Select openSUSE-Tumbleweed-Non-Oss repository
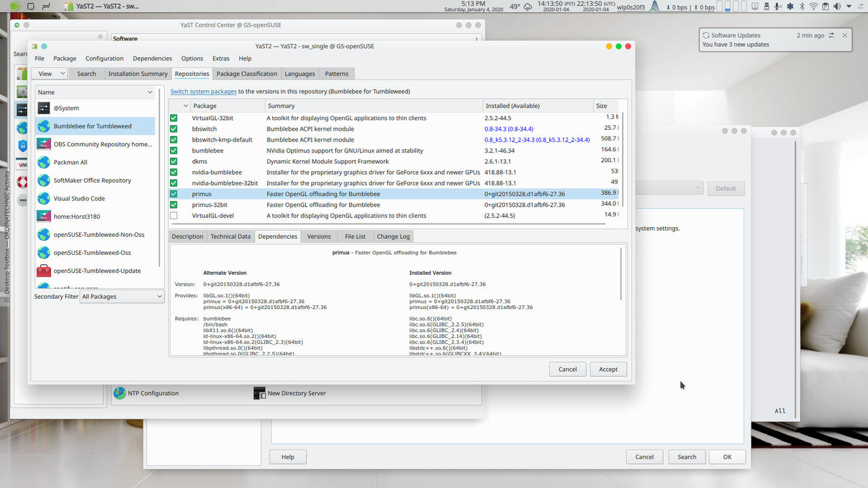The width and height of the screenshot is (868, 488). coord(95,234)
